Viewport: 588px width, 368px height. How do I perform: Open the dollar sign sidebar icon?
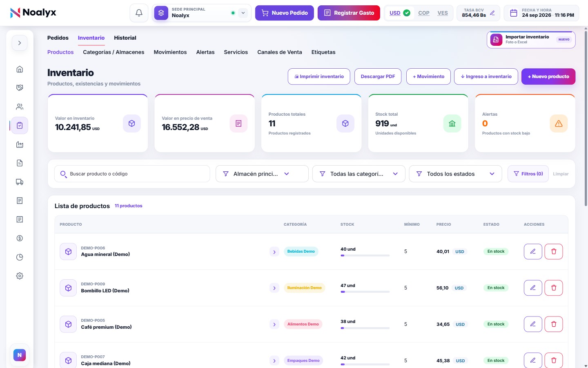20,238
